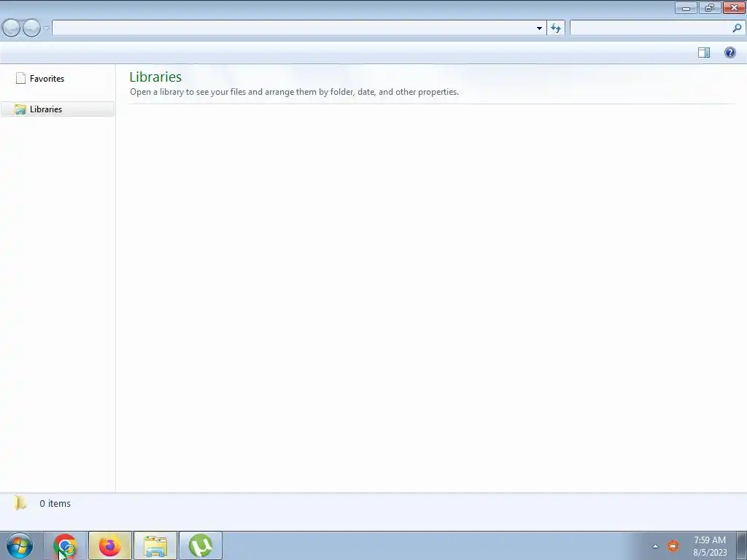Open the recent pages dropdown arrow

tap(46, 28)
